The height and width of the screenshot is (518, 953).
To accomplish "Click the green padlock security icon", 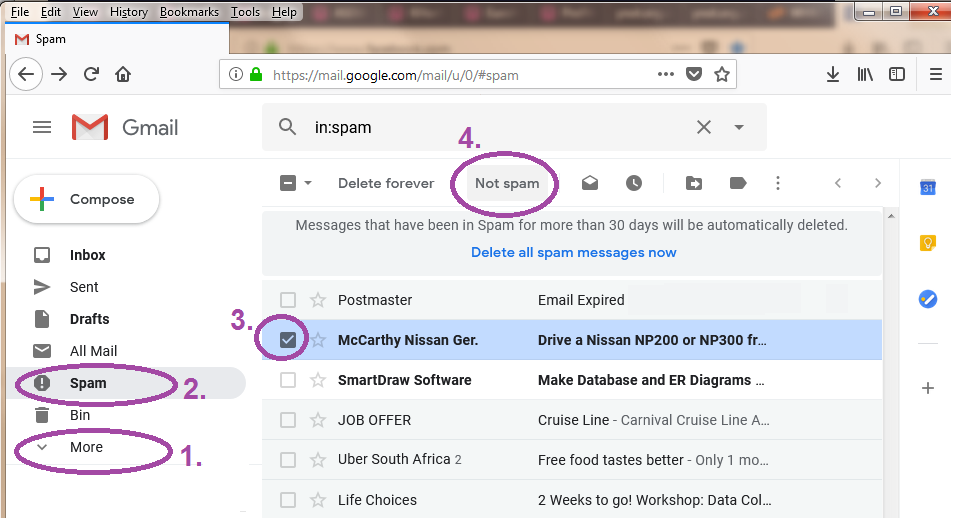I will pyautogui.click(x=256, y=74).
